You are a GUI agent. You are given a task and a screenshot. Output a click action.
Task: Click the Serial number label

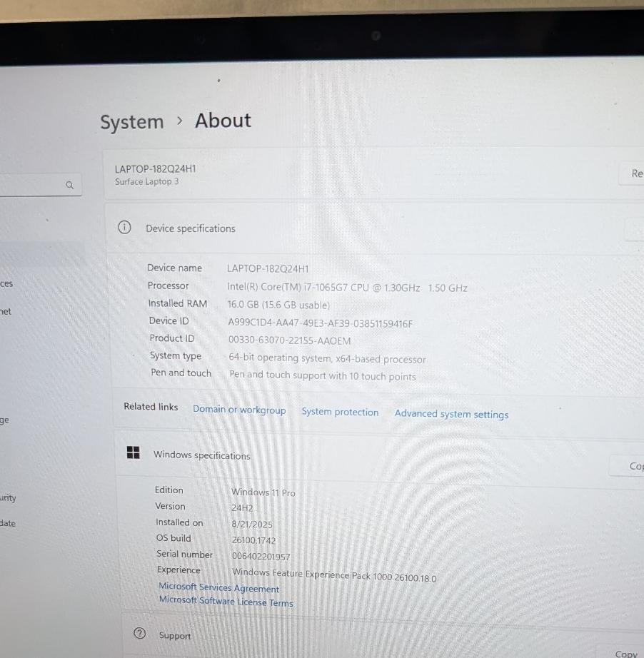[x=185, y=555]
